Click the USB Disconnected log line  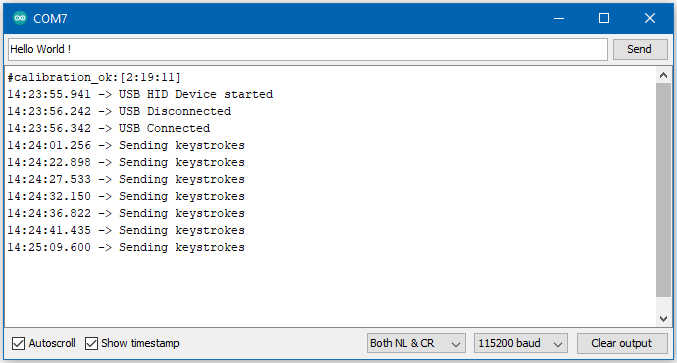click(x=119, y=111)
